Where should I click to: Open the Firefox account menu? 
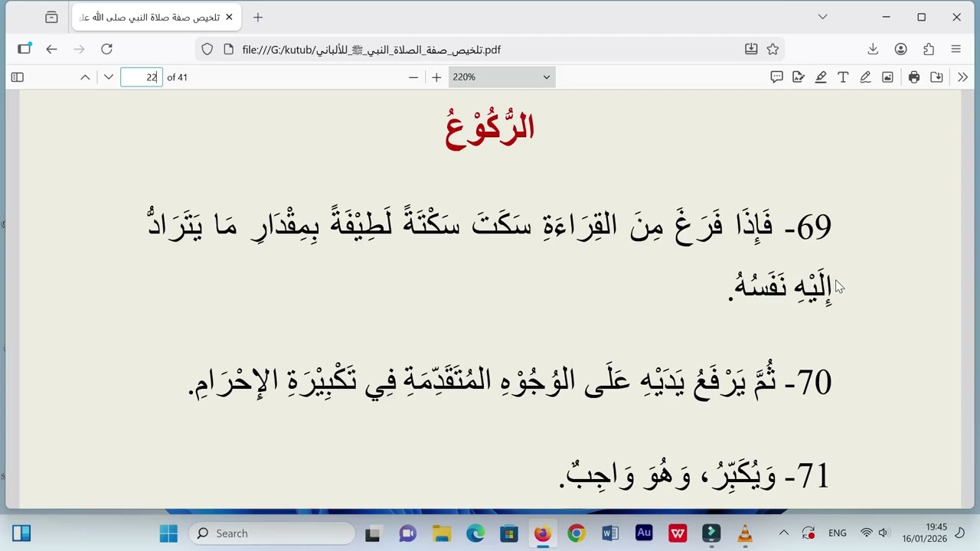click(900, 49)
